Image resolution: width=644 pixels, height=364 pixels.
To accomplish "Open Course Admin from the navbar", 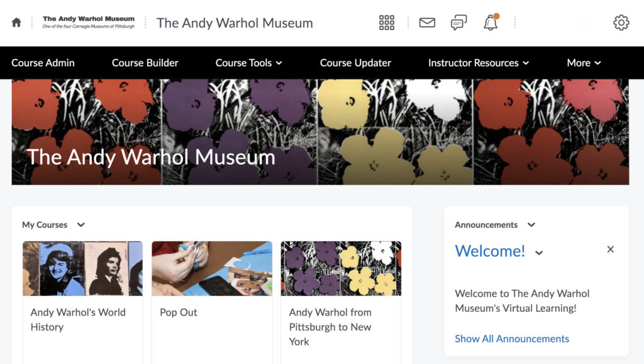I will click(43, 63).
